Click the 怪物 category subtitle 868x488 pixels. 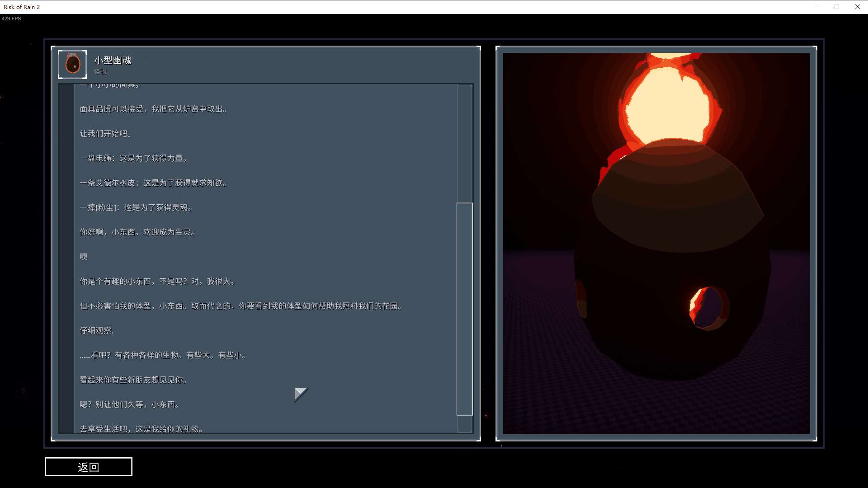click(x=100, y=72)
